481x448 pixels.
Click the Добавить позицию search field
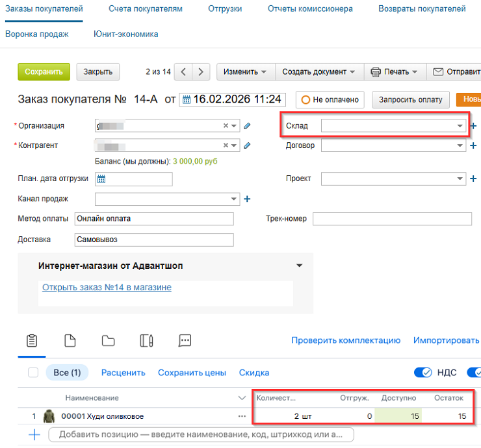(x=201, y=434)
